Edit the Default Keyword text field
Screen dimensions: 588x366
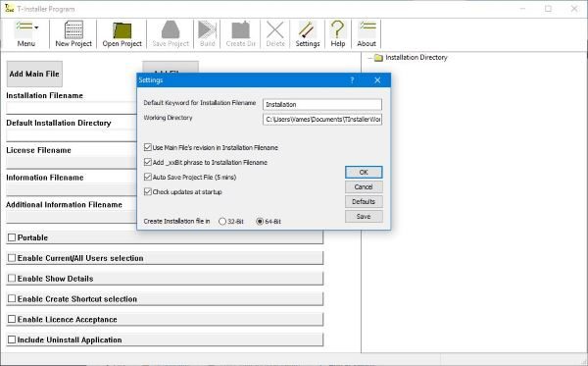[322, 104]
